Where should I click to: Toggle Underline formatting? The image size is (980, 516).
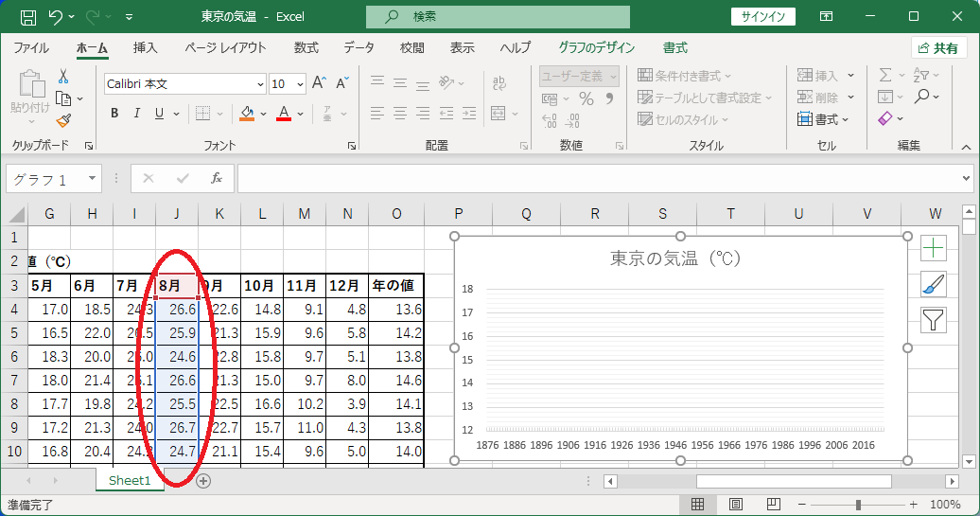159,114
